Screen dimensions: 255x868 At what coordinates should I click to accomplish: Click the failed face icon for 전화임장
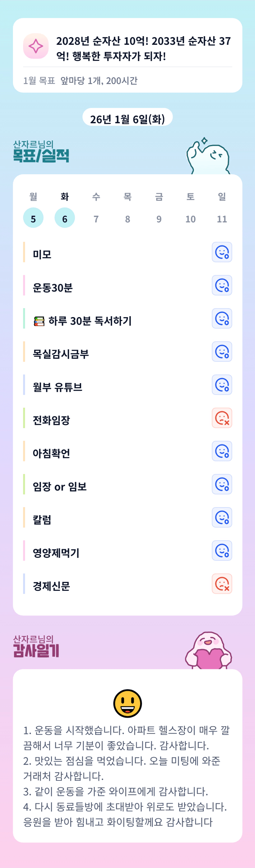point(222,418)
